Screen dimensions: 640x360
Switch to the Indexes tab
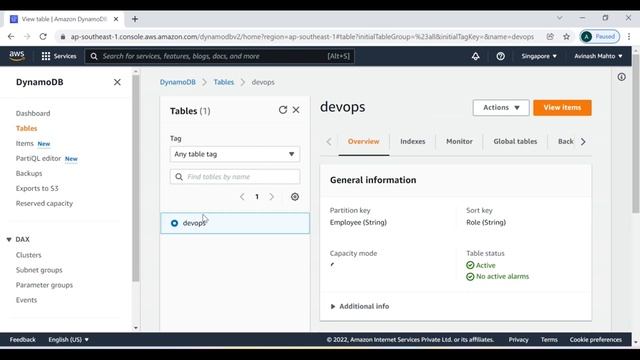(413, 142)
